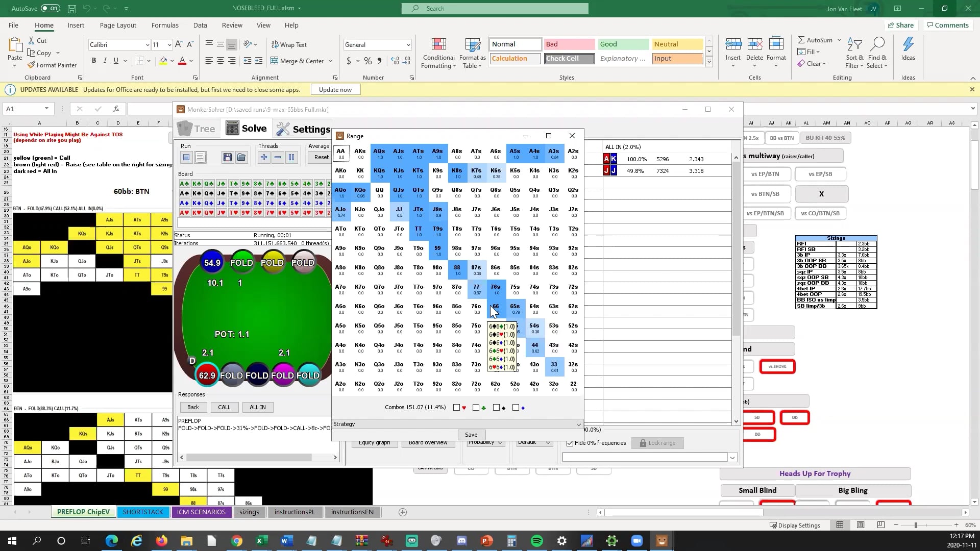Switch to the Settings tab in MonkerSolver
Screen dimensions: 980x551
(x=304, y=129)
